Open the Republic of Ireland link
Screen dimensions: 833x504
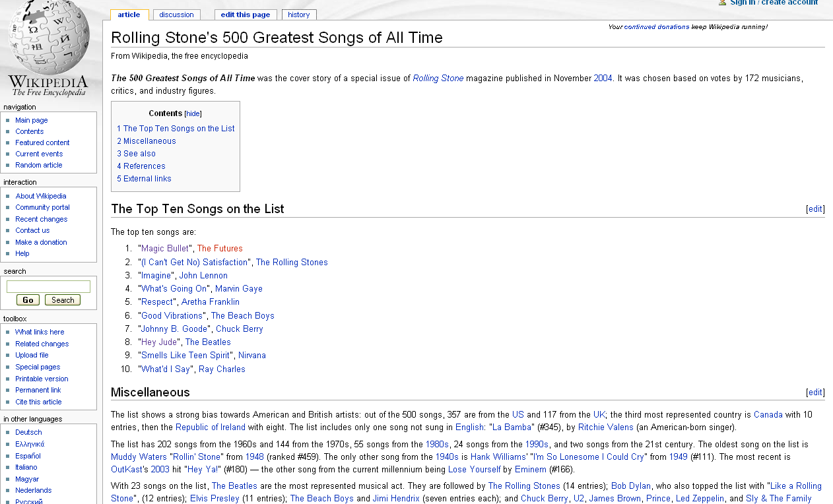pos(211,427)
